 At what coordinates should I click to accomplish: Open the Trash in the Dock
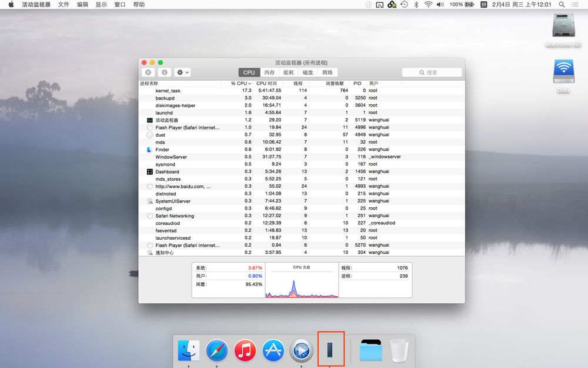tap(399, 351)
